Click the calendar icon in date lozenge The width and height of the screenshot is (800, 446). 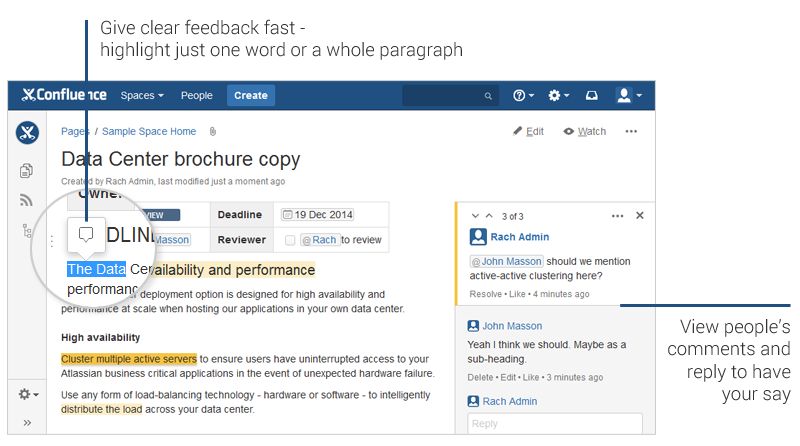click(287, 215)
